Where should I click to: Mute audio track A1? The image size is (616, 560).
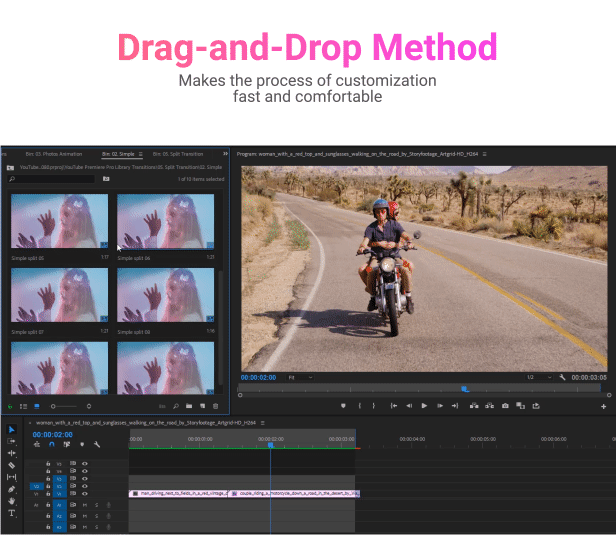point(85,505)
